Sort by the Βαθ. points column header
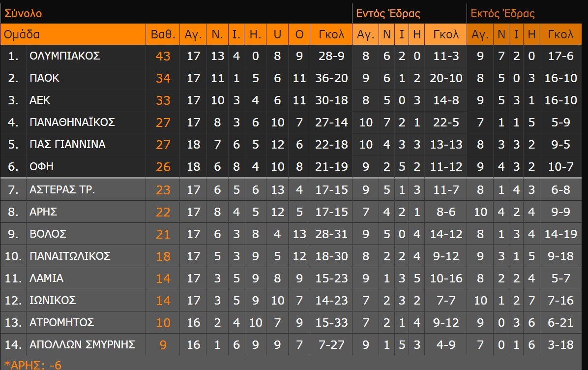This screenshot has height=370, width=588. pyautogui.click(x=163, y=34)
